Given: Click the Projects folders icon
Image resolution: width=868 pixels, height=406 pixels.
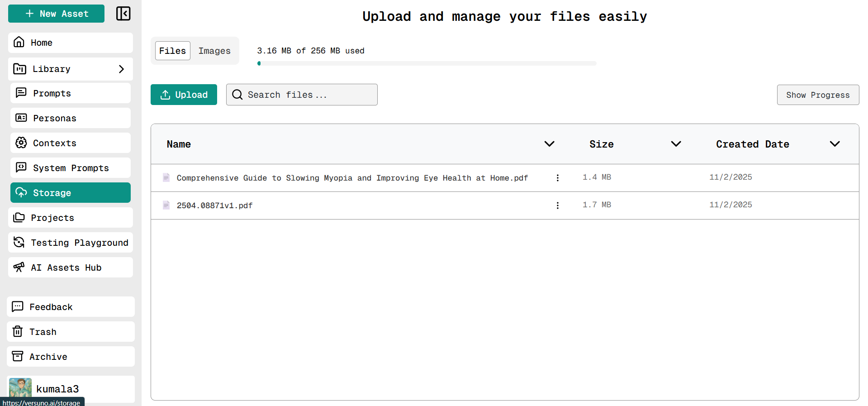Looking at the screenshot, I should click(19, 217).
